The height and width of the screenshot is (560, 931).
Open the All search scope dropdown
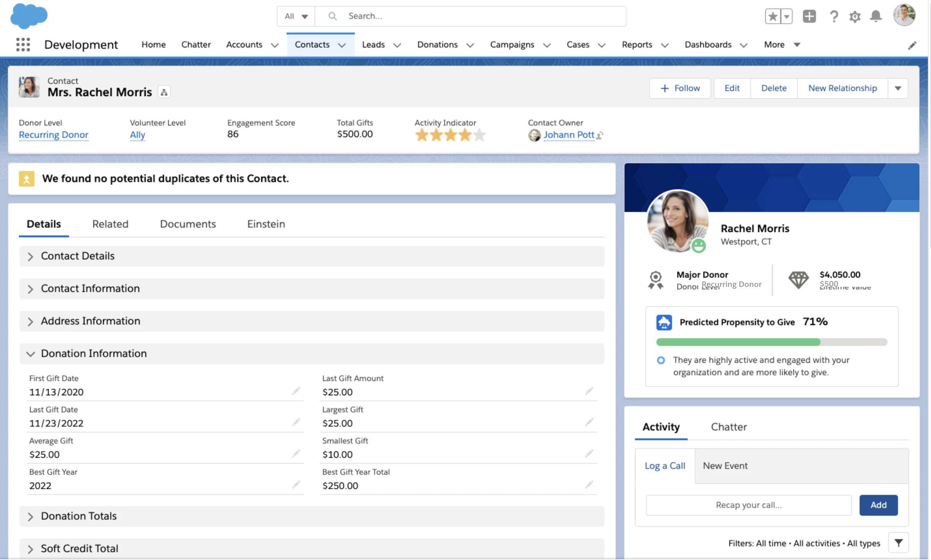click(296, 16)
